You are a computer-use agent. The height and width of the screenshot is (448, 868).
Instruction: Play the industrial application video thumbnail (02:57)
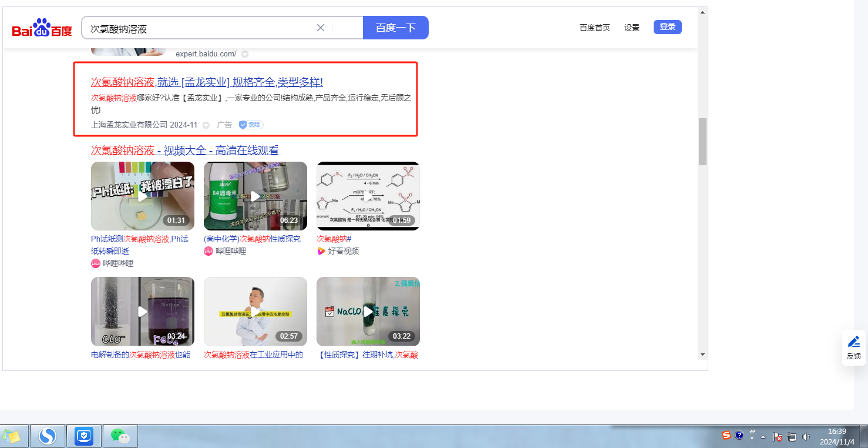[x=255, y=312]
